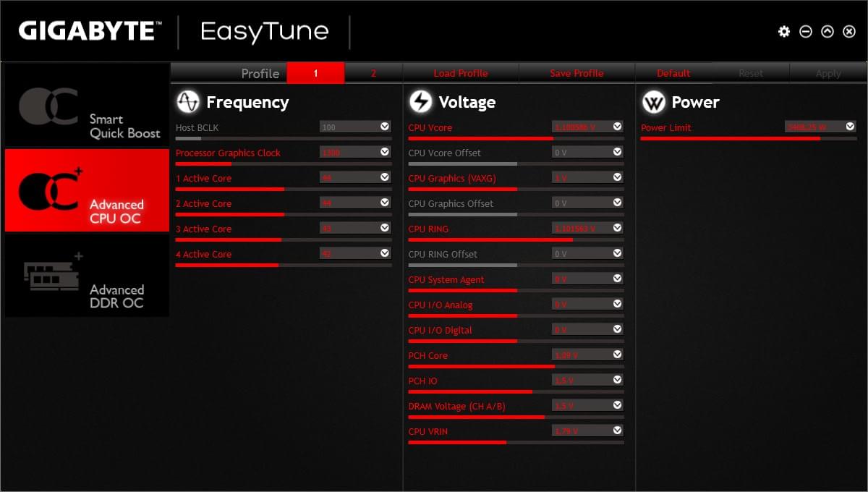Click the 'PCH IO' label
Viewport: 868px width, 492px height.
(422, 381)
